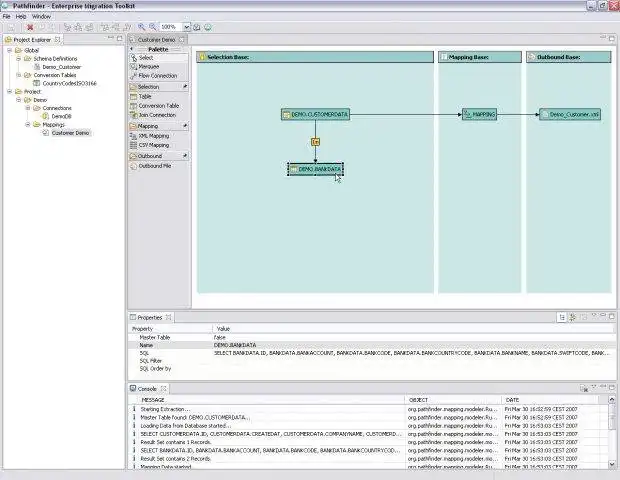The width and height of the screenshot is (620, 480).
Task: Toggle Show Advanced Properties icon
Action: click(x=573, y=317)
